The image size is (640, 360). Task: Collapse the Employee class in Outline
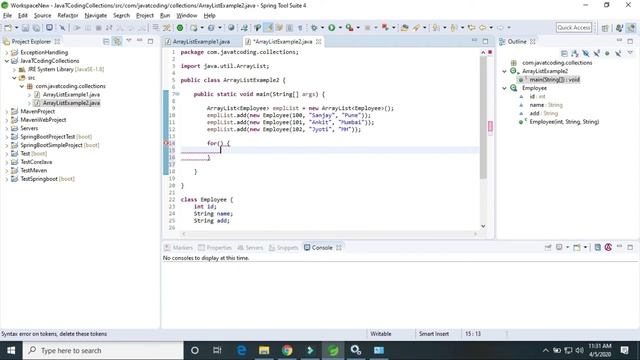click(x=504, y=88)
